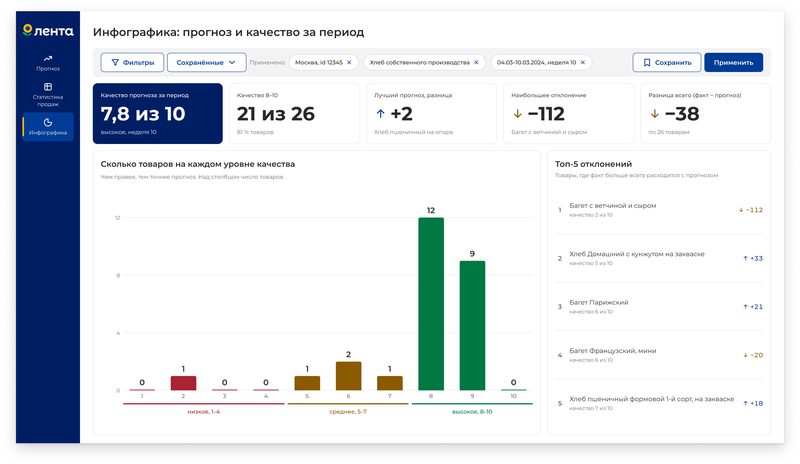
Task: Click the высокое, 8–10 legend label
Action: pos(472,411)
